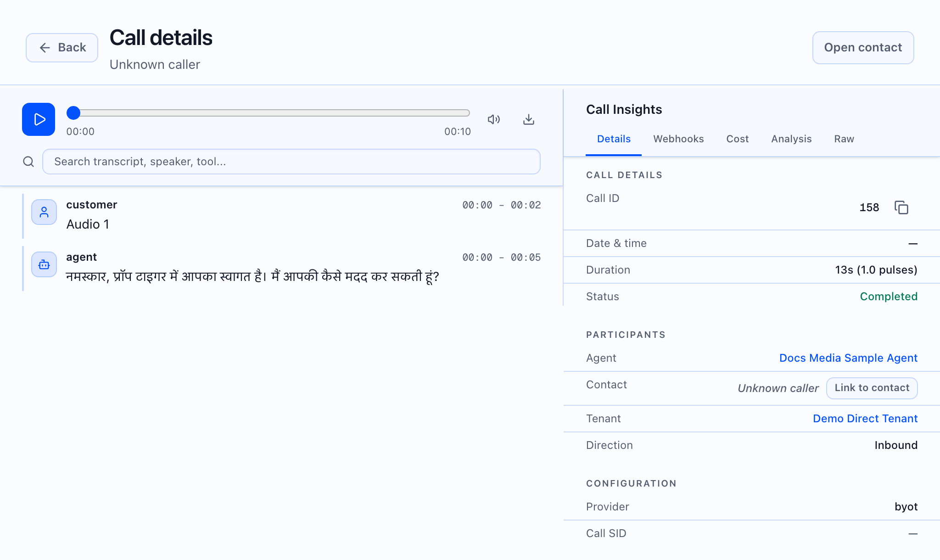Click Link to contact button

tap(872, 388)
